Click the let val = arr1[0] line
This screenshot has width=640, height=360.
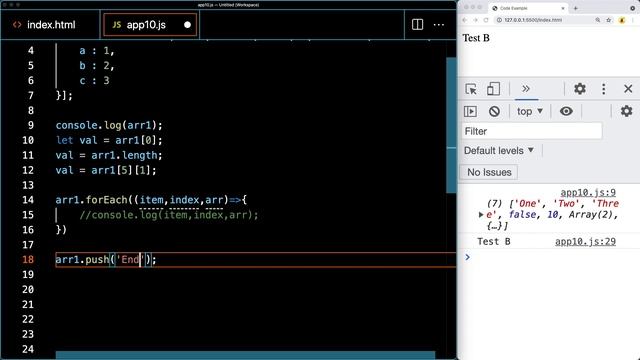click(x=109, y=140)
